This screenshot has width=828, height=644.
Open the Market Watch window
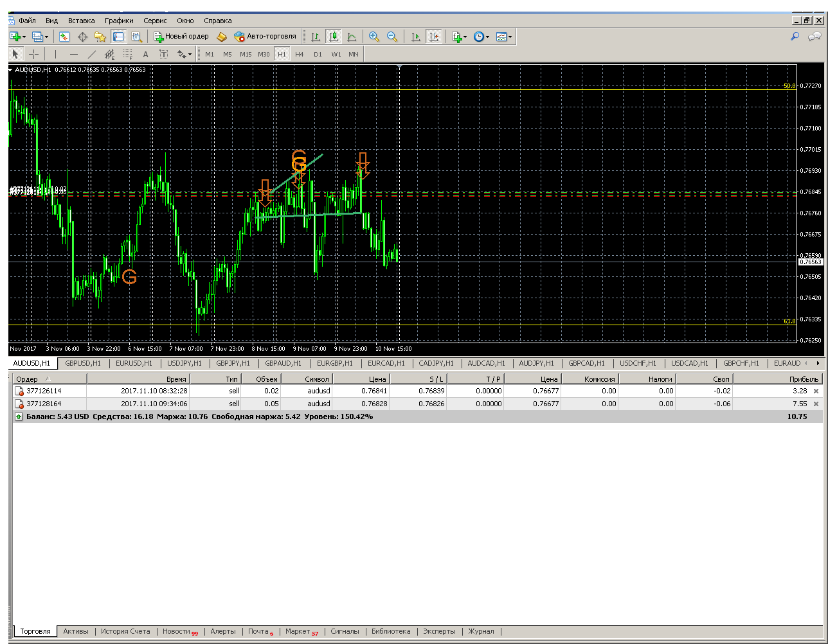[64, 37]
